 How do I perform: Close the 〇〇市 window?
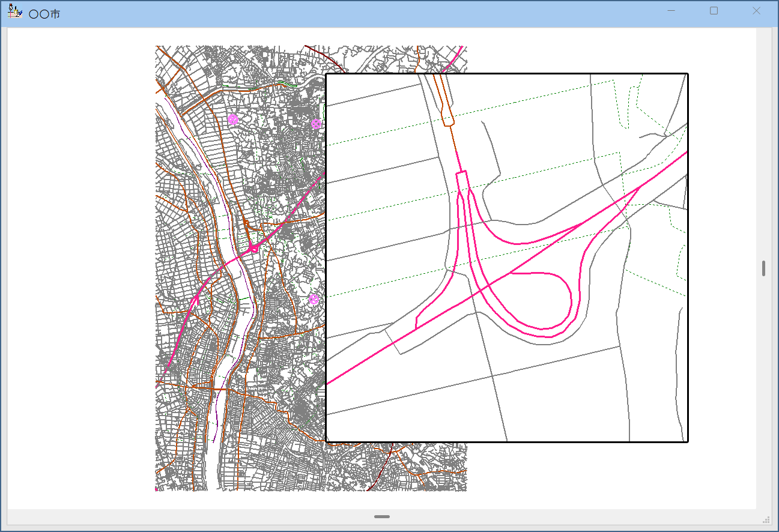pyautogui.click(x=756, y=11)
